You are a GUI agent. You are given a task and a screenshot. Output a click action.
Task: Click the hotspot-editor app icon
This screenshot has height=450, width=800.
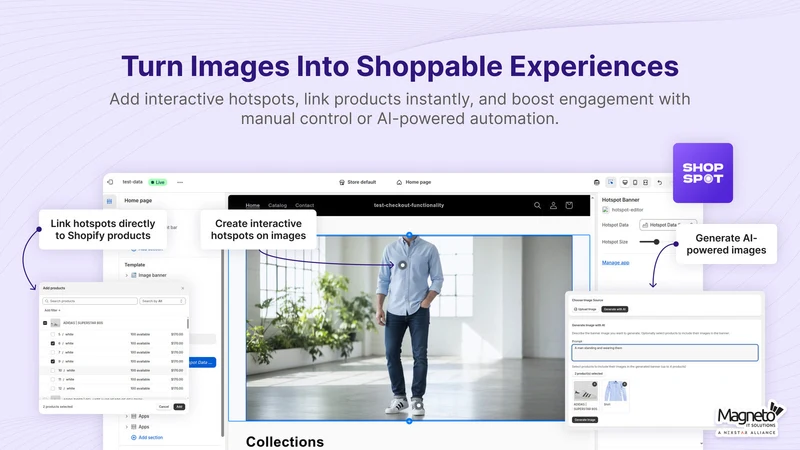(606, 210)
